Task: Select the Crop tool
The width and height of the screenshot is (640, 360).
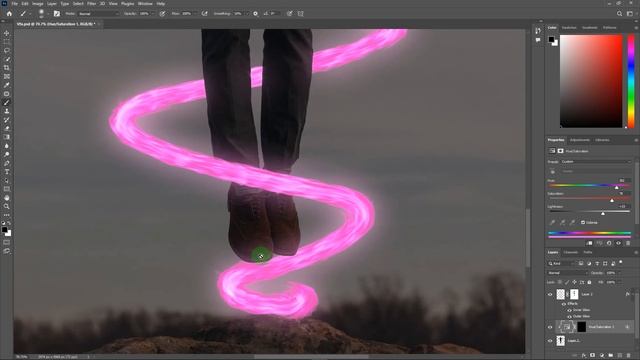Action: click(x=7, y=68)
